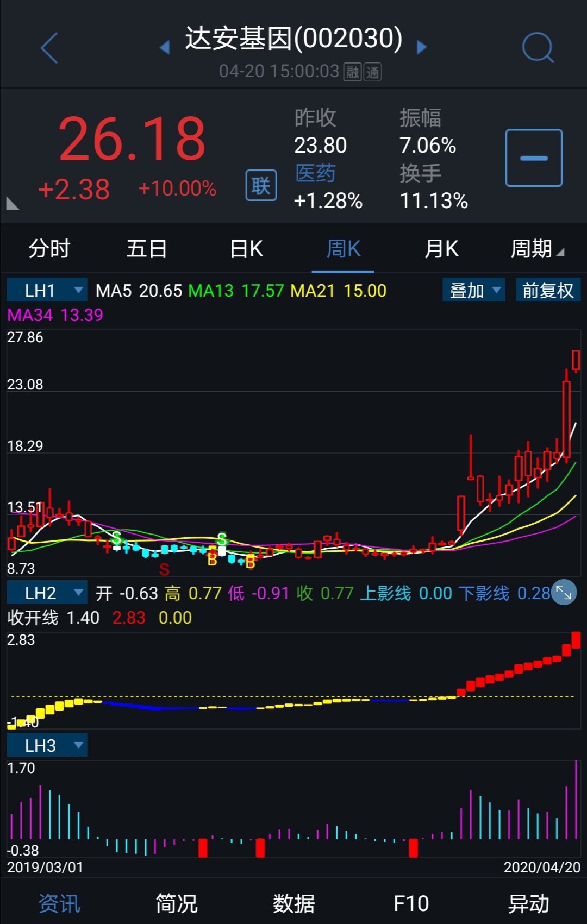Image resolution: width=587 pixels, height=924 pixels.
Task: Tap the back arrow icon
Action: 49,48
